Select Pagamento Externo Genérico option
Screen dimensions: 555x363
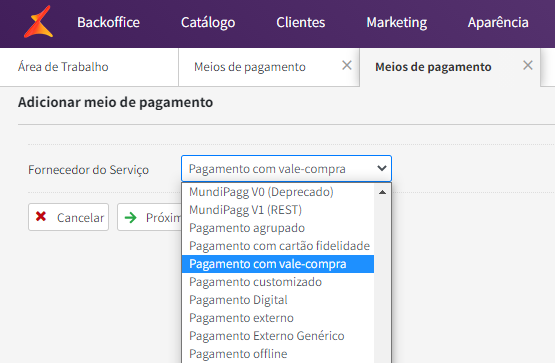[x=278, y=336]
